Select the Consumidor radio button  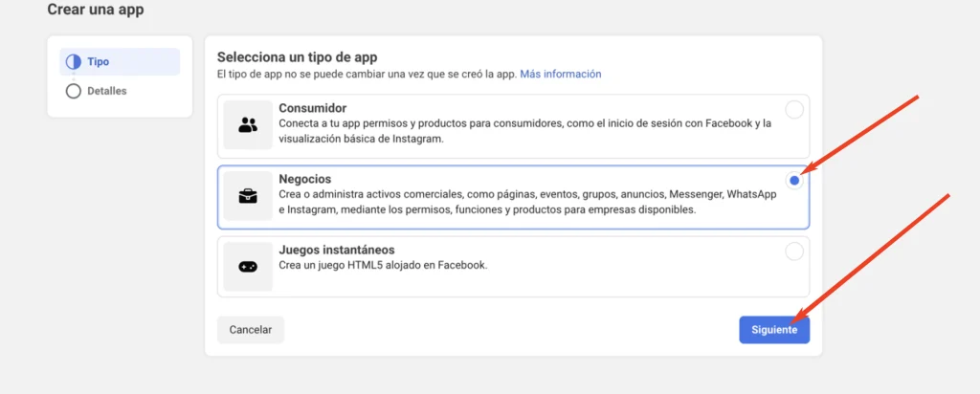point(794,110)
